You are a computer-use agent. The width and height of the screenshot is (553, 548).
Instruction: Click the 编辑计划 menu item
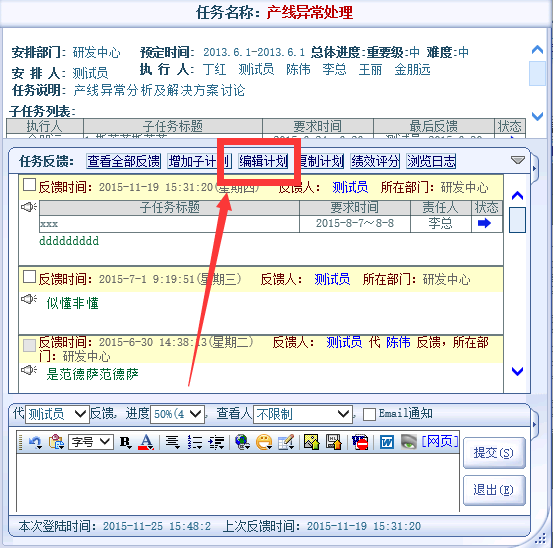click(263, 162)
